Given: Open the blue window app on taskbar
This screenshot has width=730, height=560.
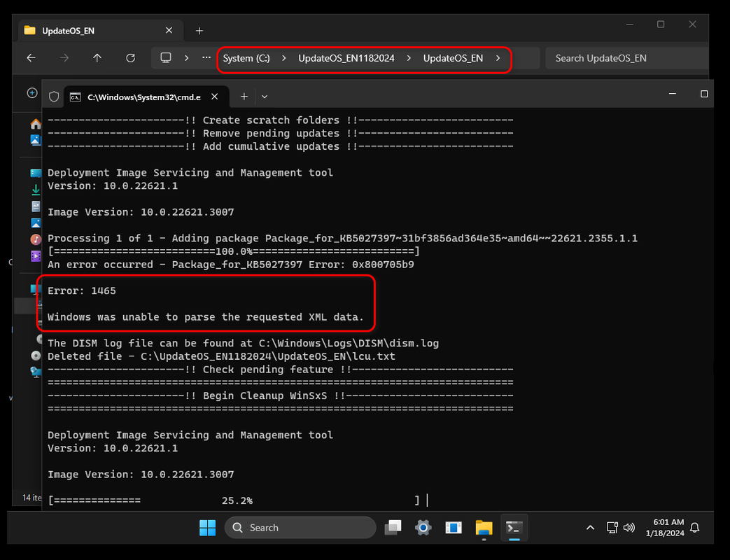Looking at the screenshot, I should (454, 527).
